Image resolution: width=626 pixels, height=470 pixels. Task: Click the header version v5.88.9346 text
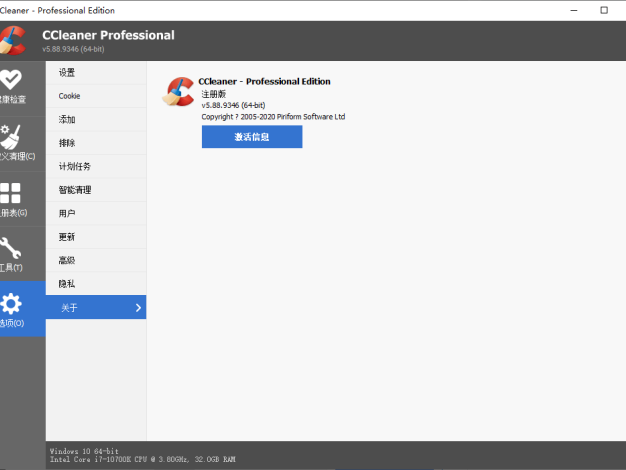coord(73,49)
